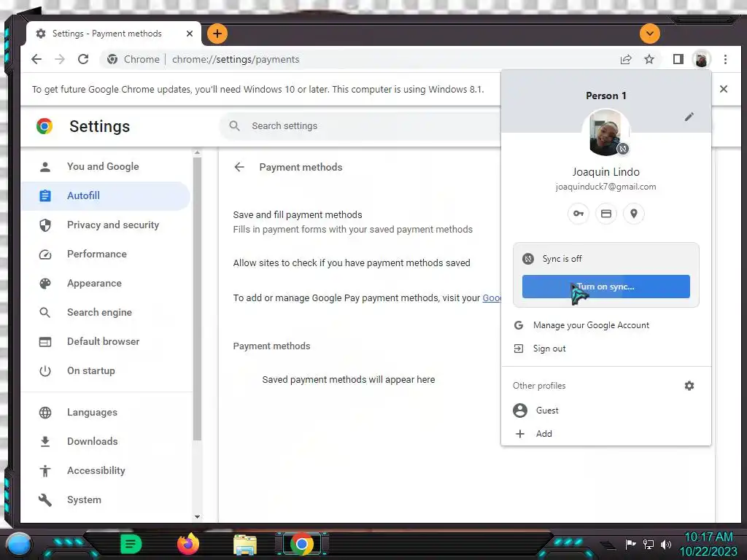Screen dimensions: 747x560
Task: Go back using the Payment methods arrow
Action: [x=239, y=167]
